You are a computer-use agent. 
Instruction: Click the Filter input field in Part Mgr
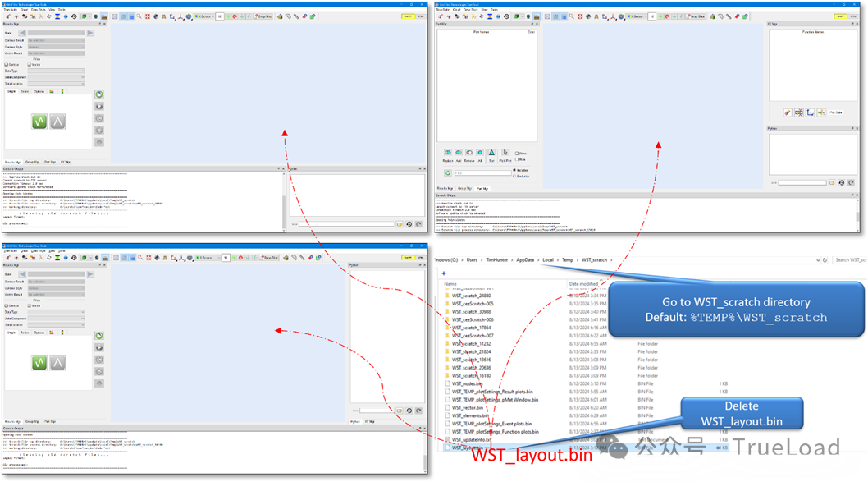click(482, 173)
